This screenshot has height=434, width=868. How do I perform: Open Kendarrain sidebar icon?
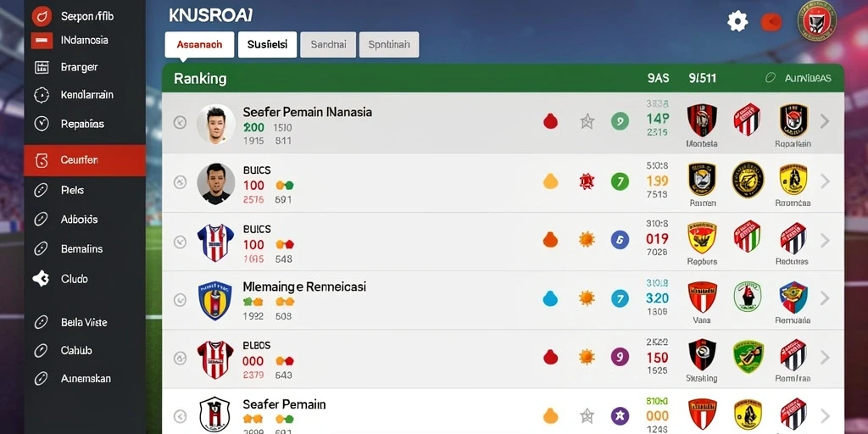point(42,95)
